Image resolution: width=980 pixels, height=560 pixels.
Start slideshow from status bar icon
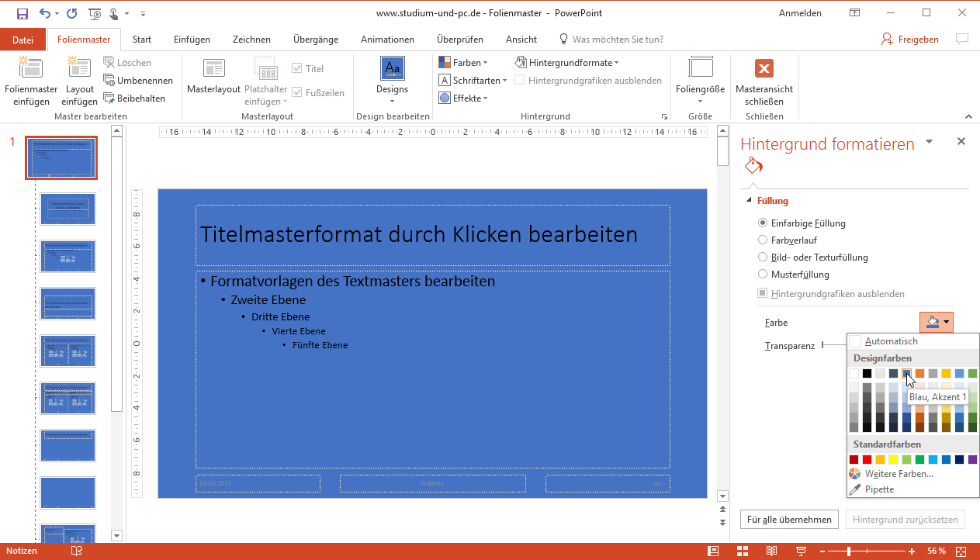coord(800,551)
